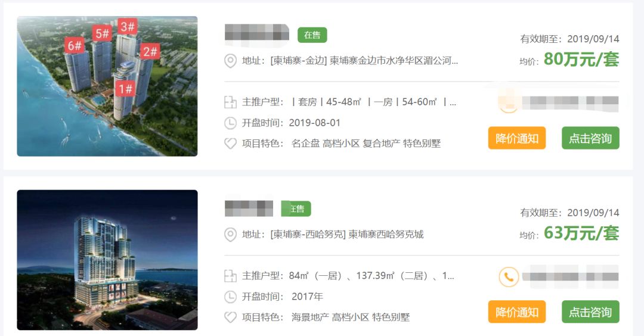Image resolution: width=644 pixels, height=336 pixels.
Task: Click clock icon beside 2017年 opening time
Action: 230,297
